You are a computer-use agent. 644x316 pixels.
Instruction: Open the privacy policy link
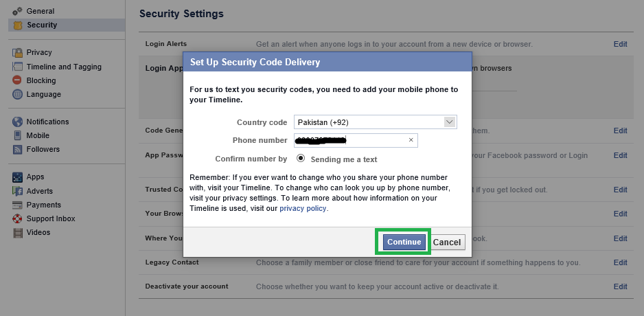[x=303, y=208]
